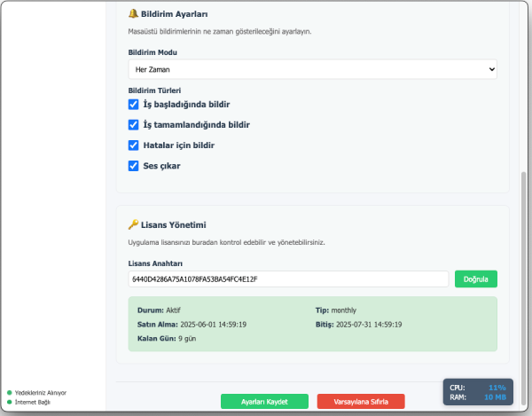Click the dropdown arrow on Her Zaman

491,68
